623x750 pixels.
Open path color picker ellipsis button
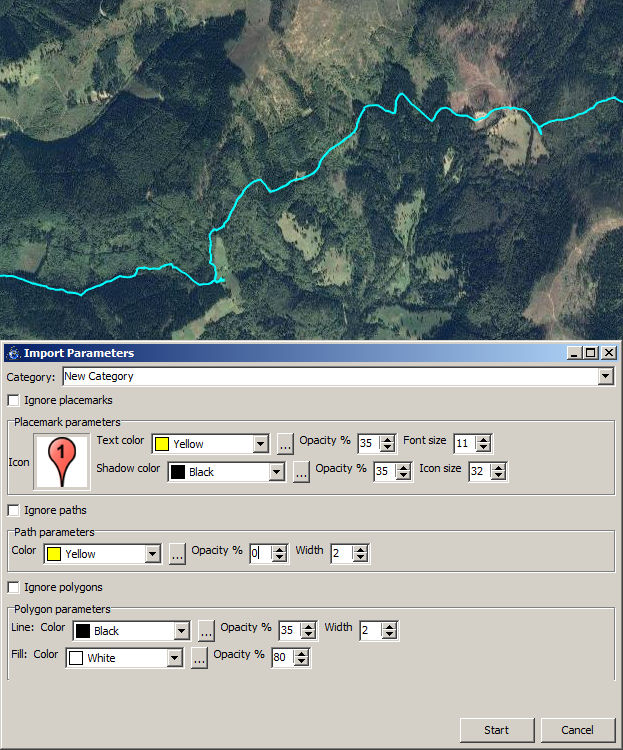[177, 554]
